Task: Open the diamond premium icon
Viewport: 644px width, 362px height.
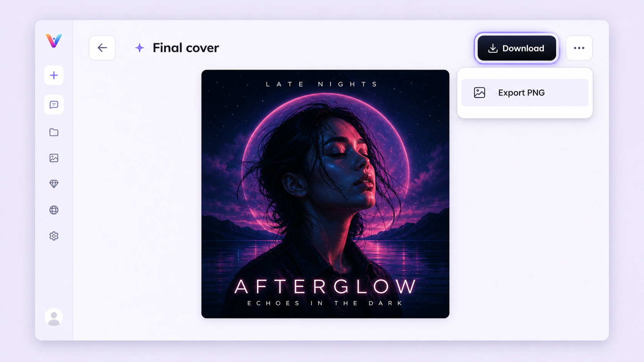Action: pyautogui.click(x=54, y=184)
